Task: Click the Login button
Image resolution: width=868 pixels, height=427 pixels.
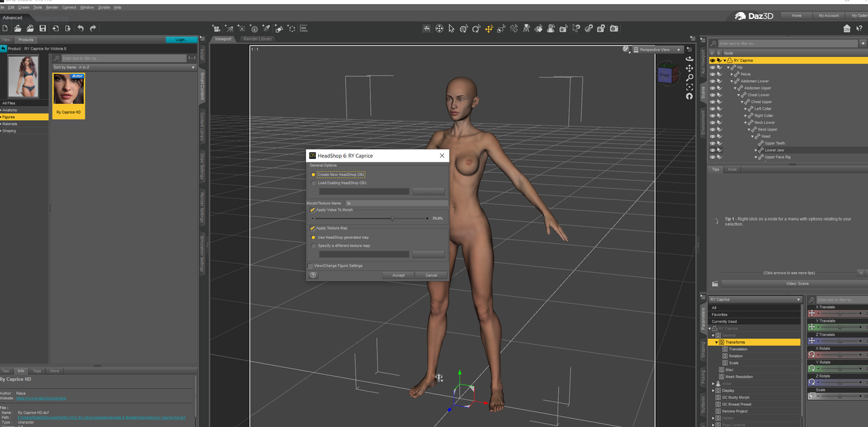Action: click(181, 39)
